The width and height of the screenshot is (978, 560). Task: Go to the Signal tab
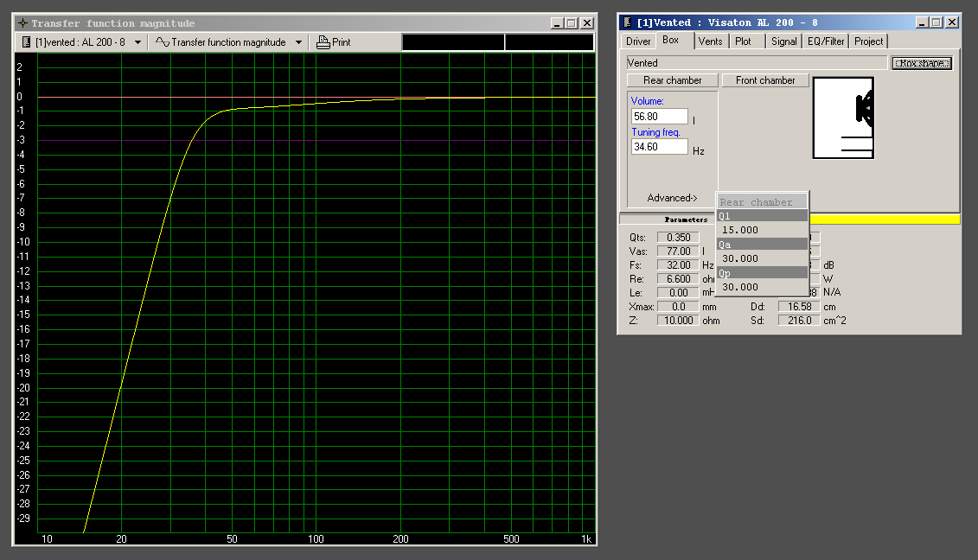pyautogui.click(x=783, y=41)
